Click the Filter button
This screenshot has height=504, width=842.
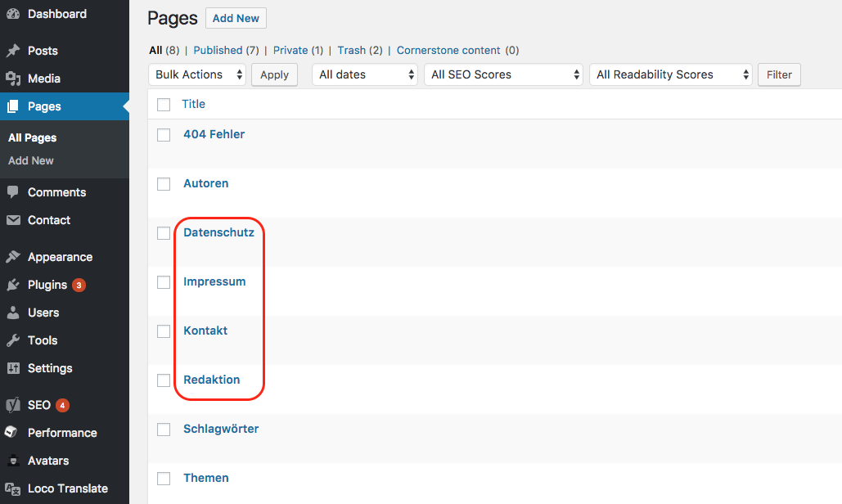pos(779,74)
